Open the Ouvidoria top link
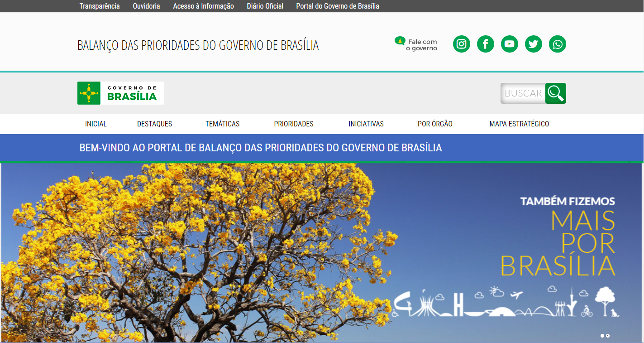Image resolution: width=644 pixels, height=343 pixels. (x=146, y=6)
